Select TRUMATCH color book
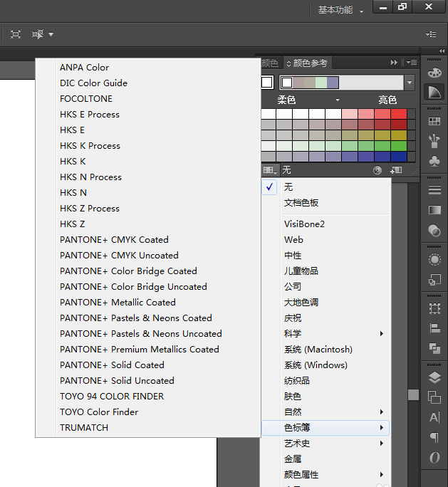 (148, 428)
